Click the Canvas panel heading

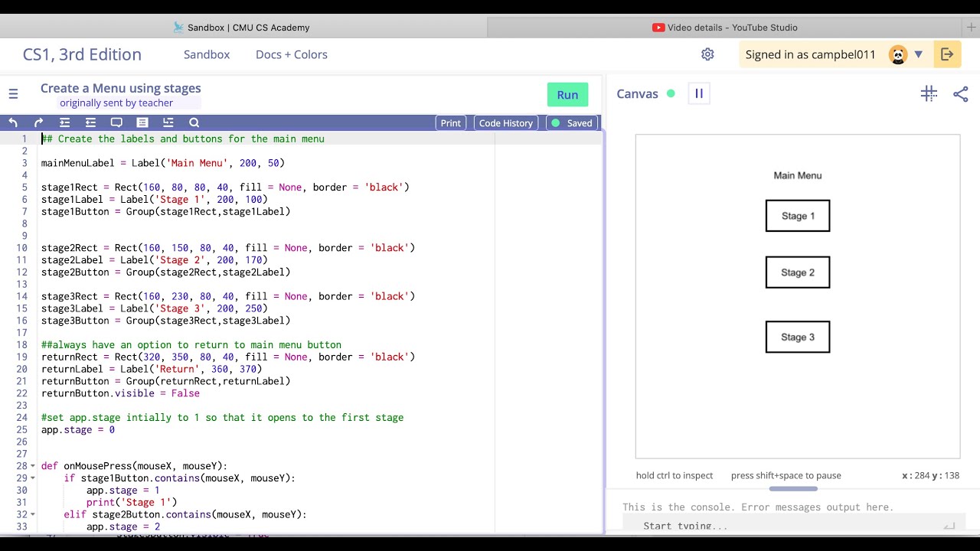pyautogui.click(x=637, y=93)
